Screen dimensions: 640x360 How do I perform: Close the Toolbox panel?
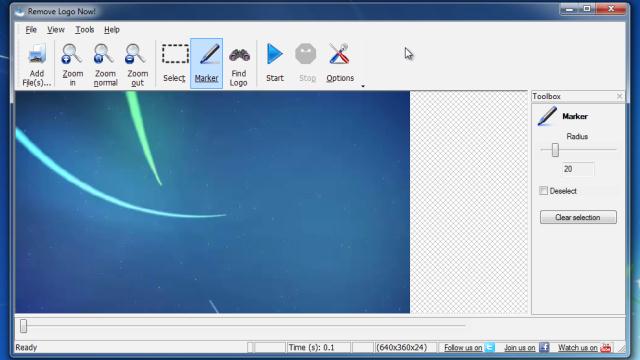619,96
